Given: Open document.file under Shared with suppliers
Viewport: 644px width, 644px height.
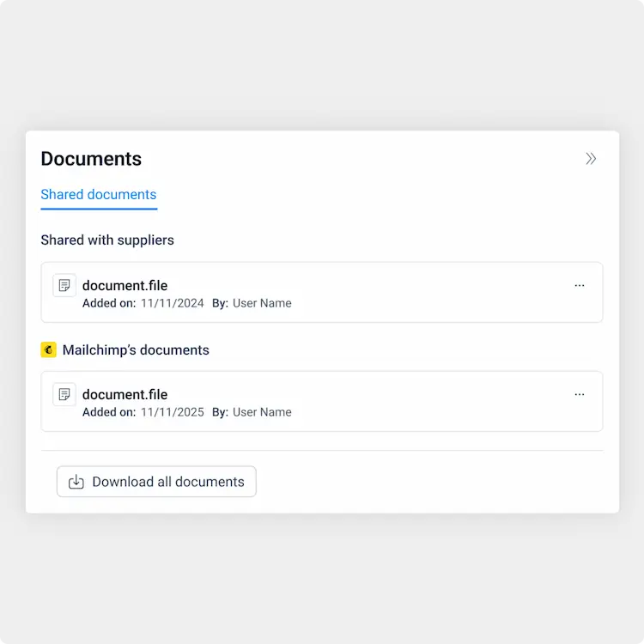Looking at the screenshot, I should [x=125, y=285].
